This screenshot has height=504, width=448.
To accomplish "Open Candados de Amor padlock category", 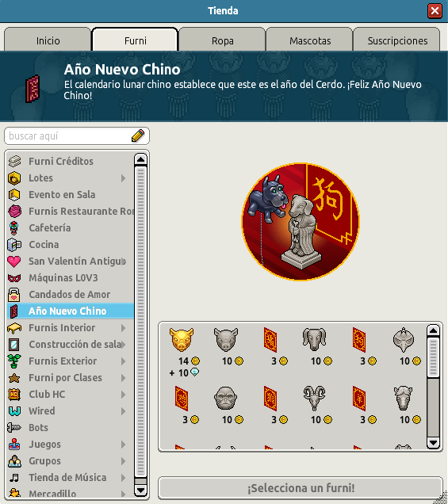I will tap(70, 295).
